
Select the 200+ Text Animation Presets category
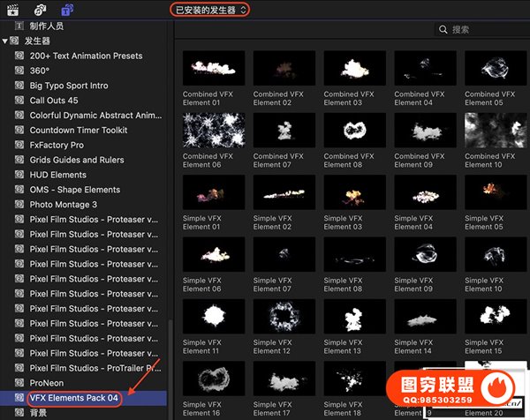click(86, 56)
